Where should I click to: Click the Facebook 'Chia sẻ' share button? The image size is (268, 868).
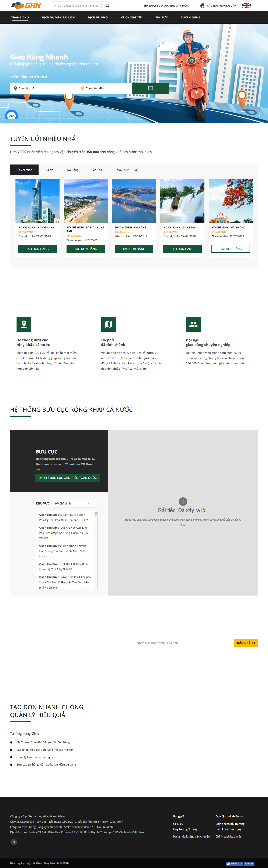click(x=249, y=863)
